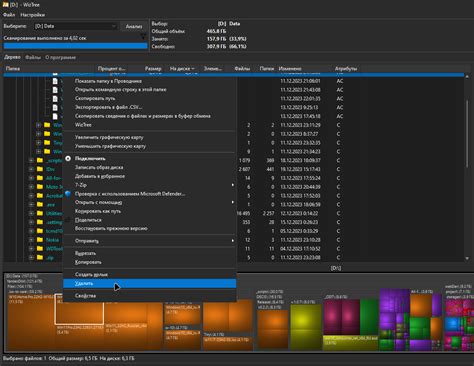Viewport: 474px width, 366px height.
Task: Click the .zip folder icon in the tree
Action: tap(40, 257)
